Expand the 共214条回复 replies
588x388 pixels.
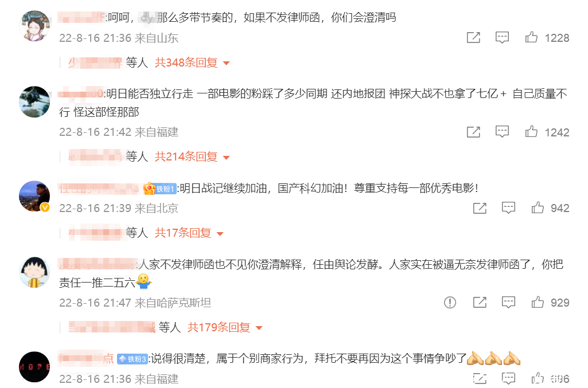[x=192, y=156]
